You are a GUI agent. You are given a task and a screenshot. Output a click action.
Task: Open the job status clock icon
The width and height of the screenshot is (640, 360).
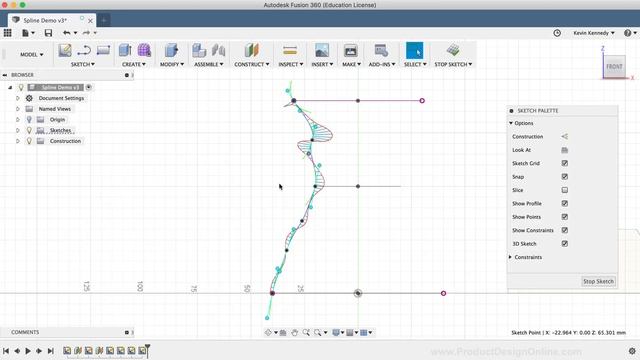(557, 33)
